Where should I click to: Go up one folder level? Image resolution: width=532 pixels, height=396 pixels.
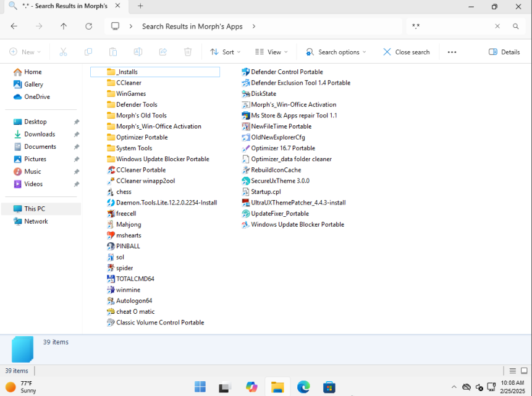pyautogui.click(x=64, y=26)
